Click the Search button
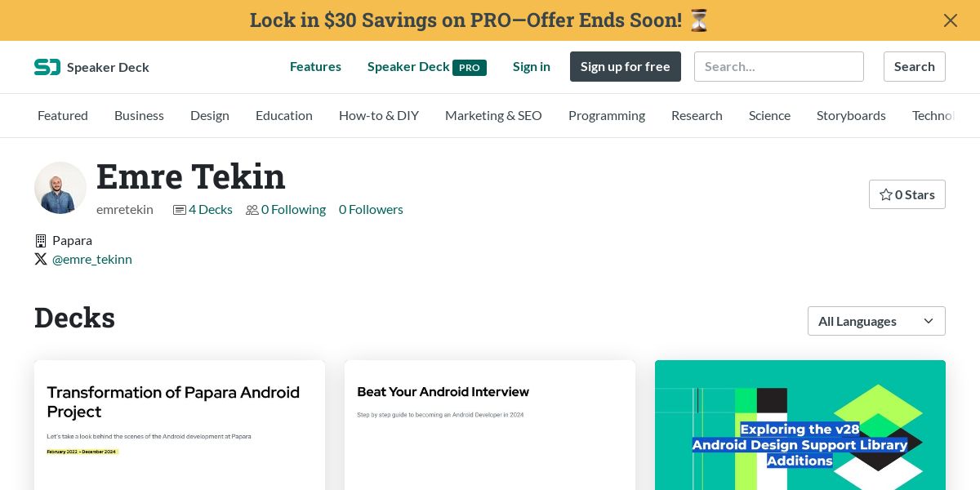 pyautogui.click(x=915, y=67)
